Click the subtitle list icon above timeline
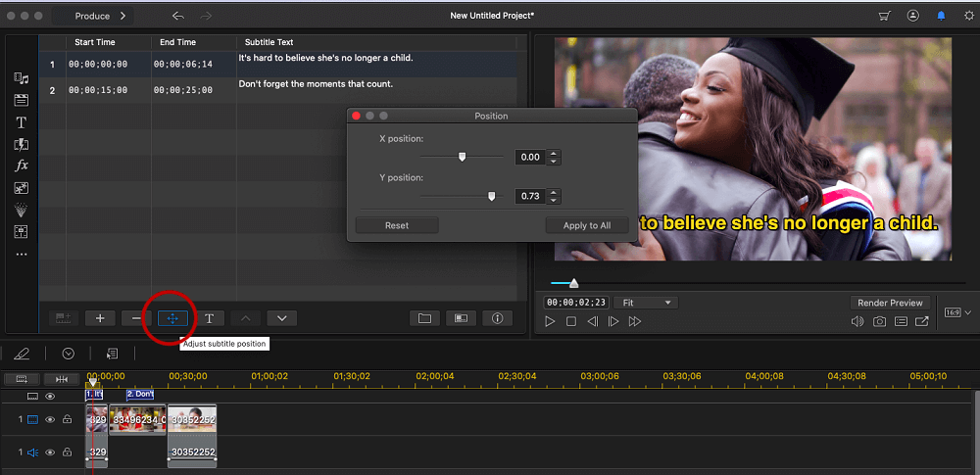980x475 pixels. pos(112,354)
